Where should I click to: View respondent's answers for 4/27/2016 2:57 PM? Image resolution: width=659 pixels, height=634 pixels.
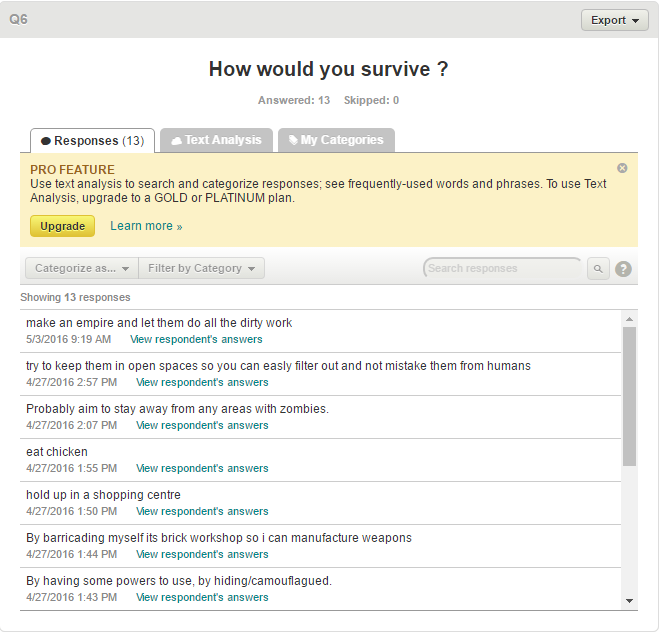pyautogui.click(x=202, y=382)
